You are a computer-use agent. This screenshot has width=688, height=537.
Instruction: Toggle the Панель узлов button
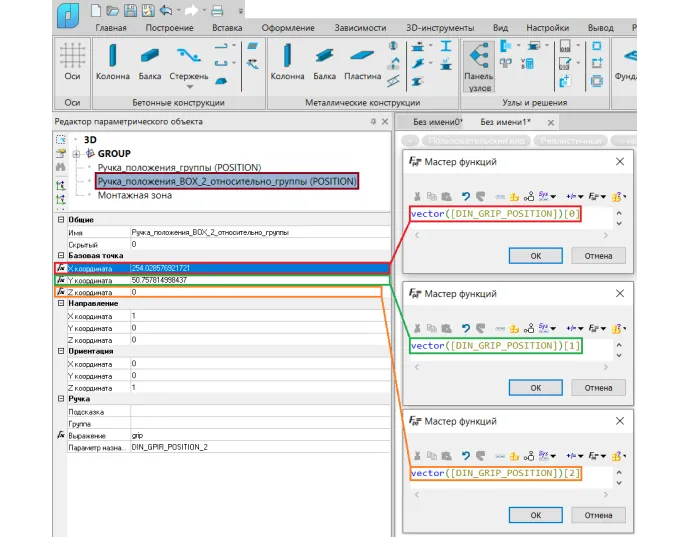(479, 67)
